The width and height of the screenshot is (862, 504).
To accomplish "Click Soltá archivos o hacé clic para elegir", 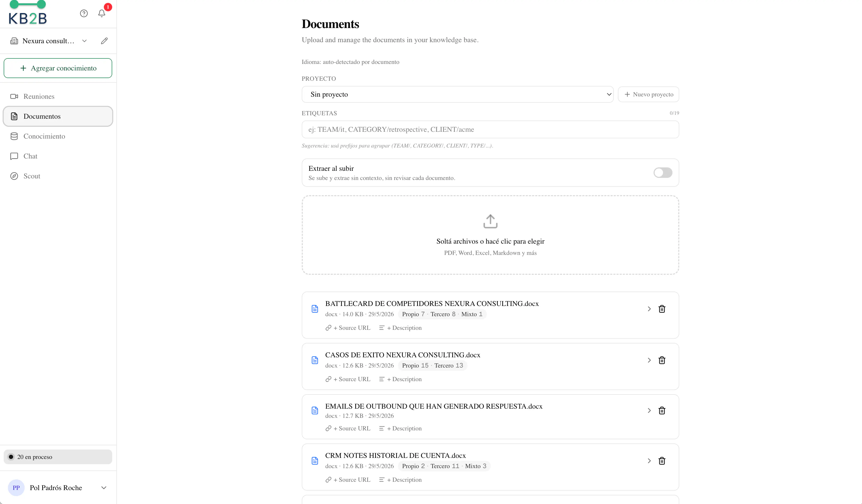I will tap(490, 241).
